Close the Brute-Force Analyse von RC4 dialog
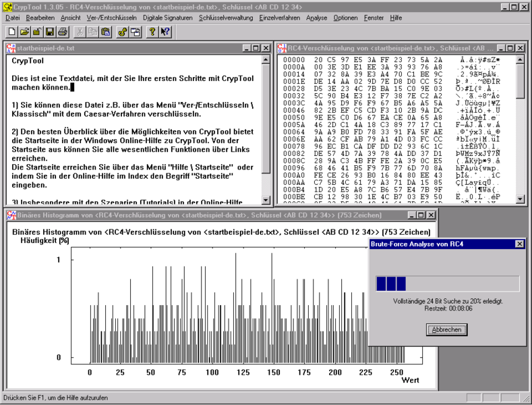Viewport: 532px width, 405px height. coord(519,244)
